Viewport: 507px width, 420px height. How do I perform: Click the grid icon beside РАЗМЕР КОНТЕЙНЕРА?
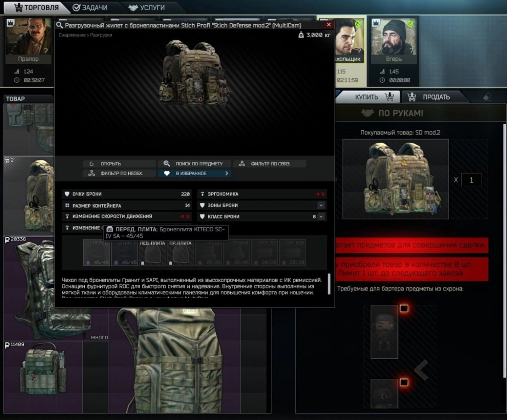point(67,206)
